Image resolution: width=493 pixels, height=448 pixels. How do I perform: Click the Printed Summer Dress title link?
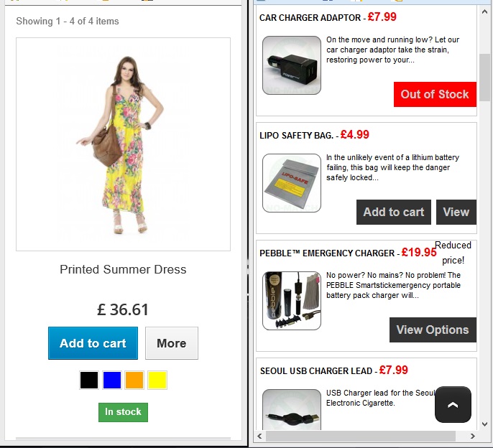123,269
